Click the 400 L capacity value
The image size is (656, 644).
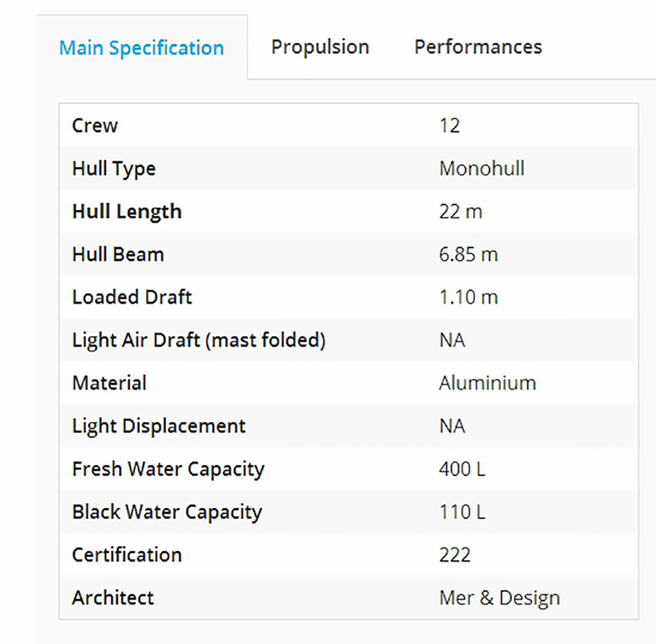462,469
